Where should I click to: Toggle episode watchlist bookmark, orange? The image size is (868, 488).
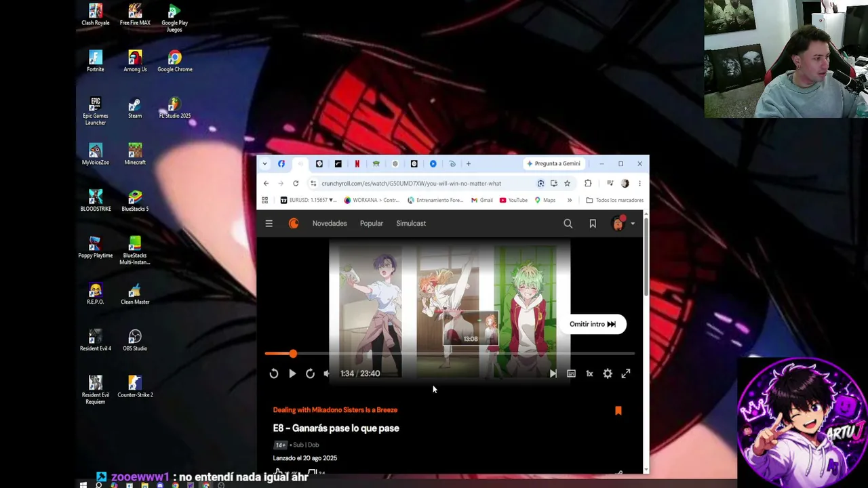[x=618, y=410]
